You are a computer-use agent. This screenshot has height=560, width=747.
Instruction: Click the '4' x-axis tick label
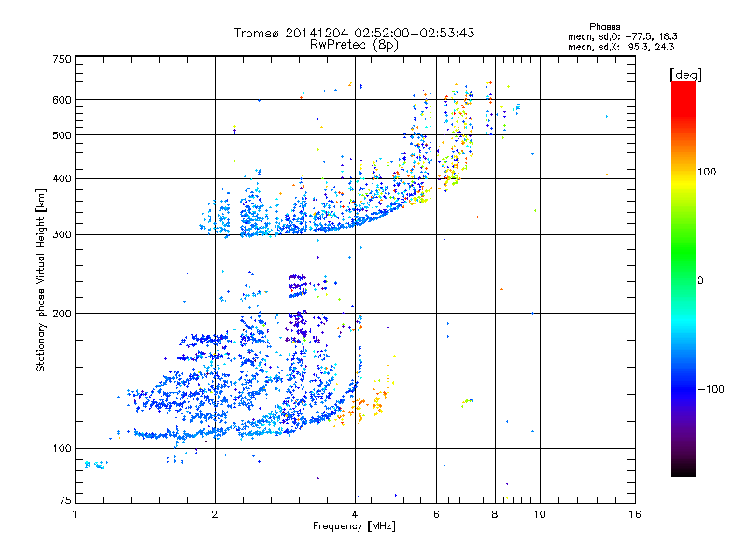[x=355, y=514]
